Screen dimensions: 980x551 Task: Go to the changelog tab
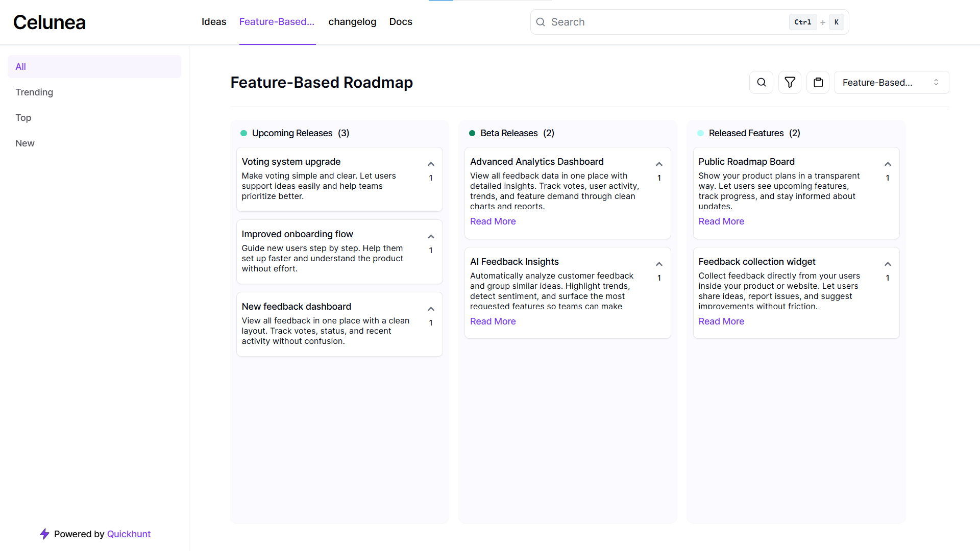[352, 21]
